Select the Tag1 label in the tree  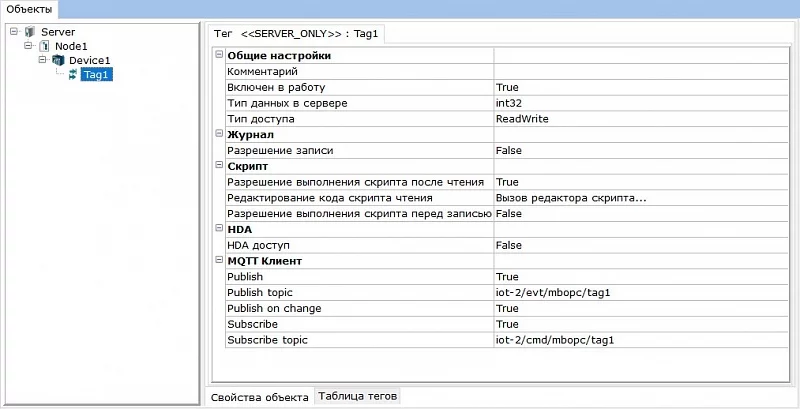coord(97,74)
